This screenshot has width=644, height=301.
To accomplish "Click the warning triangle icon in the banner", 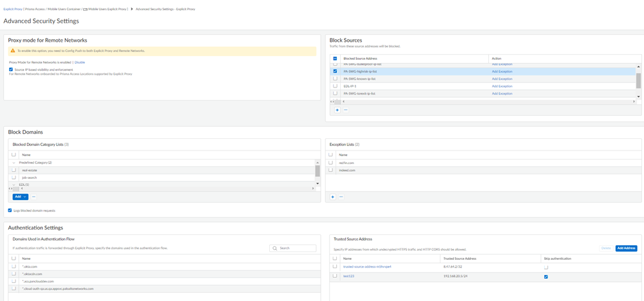I will [x=12, y=51].
